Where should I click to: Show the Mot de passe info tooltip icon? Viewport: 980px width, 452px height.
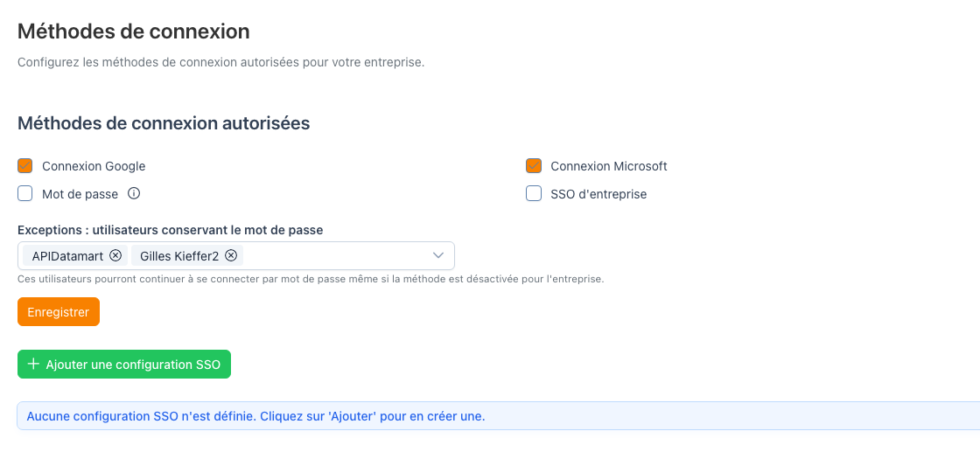(x=134, y=193)
